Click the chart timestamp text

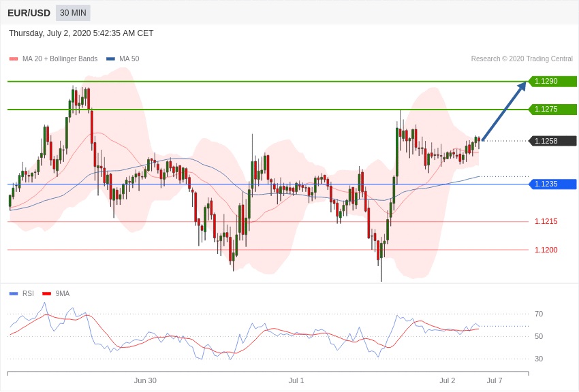pos(81,33)
